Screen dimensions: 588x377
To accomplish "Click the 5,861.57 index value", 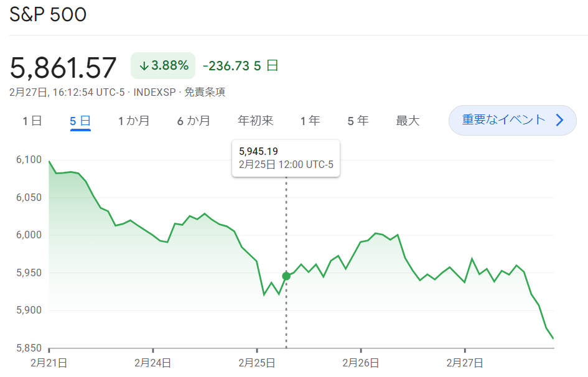I will coord(63,68).
